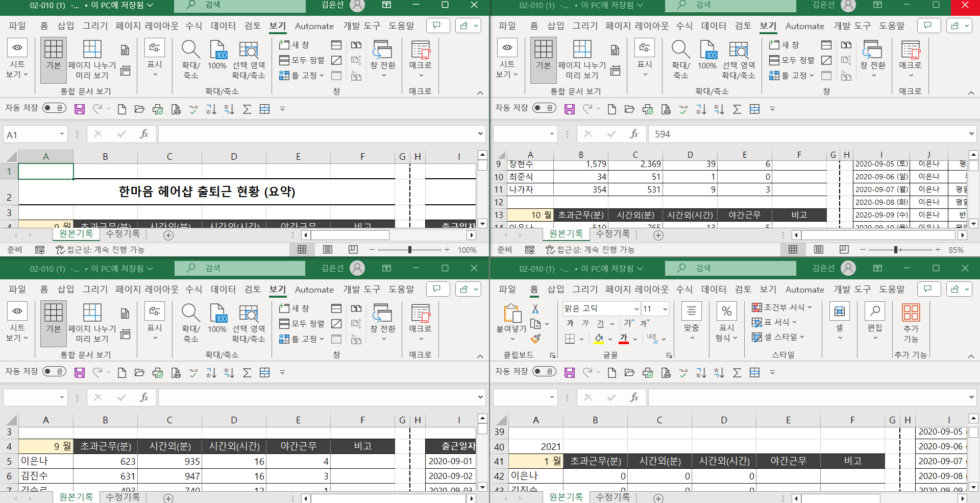
Task: Collapse ribbon chevron in top-left window
Action: tap(480, 92)
